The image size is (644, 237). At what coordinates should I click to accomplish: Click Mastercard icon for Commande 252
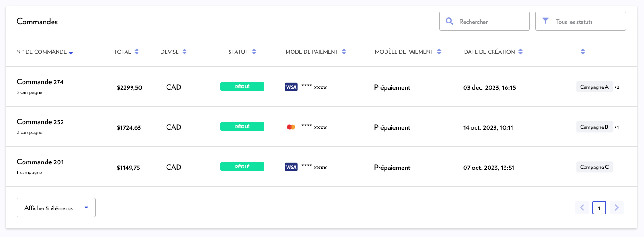tap(291, 127)
